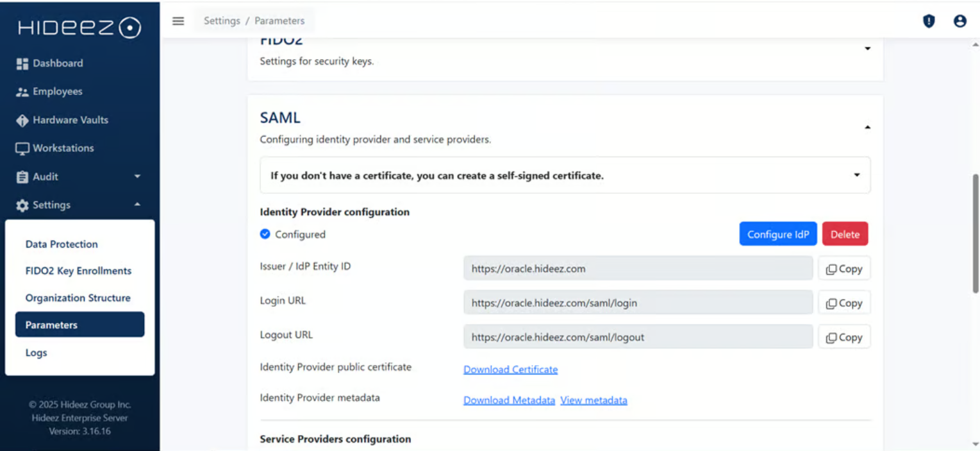
Task: Go to Employees in the sidebar
Action: [57, 91]
